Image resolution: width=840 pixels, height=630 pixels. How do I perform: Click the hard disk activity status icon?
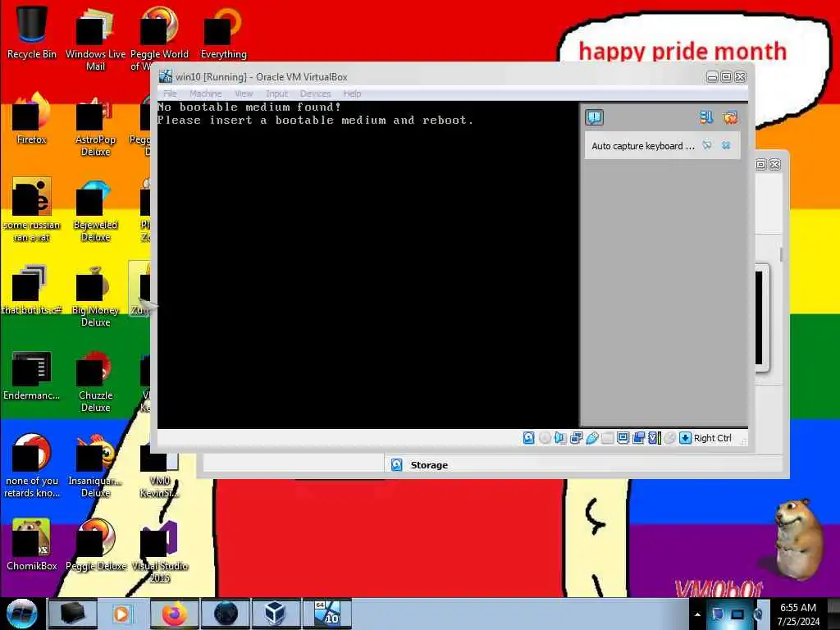[528, 438]
